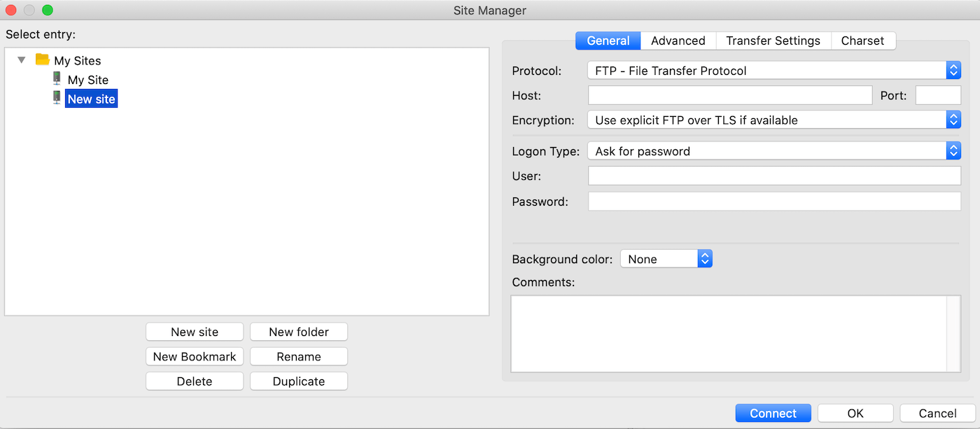The width and height of the screenshot is (980, 429).
Task: Click the server icon beside New site entry
Action: coord(56,98)
